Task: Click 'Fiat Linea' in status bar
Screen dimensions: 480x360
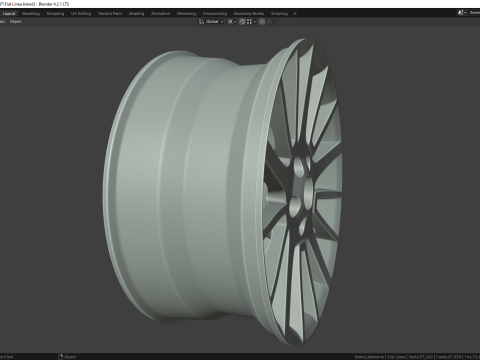Action: pyautogui.click(x=396, y=357)
